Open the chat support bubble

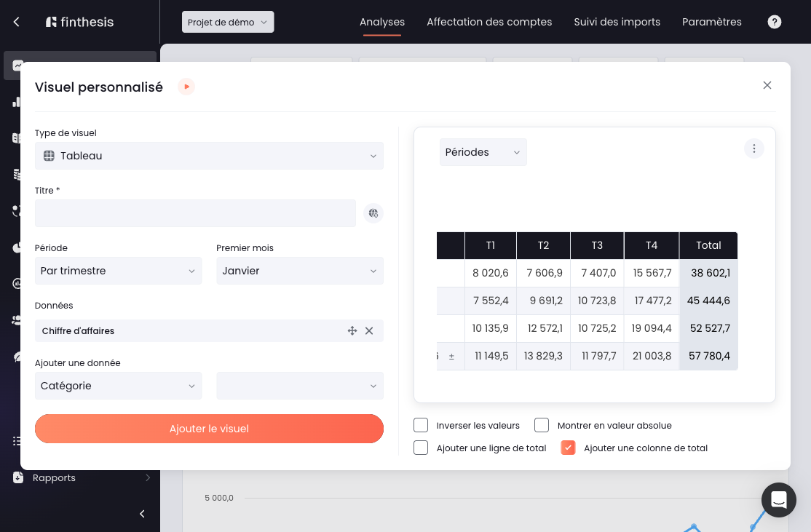tap(778, 499)
